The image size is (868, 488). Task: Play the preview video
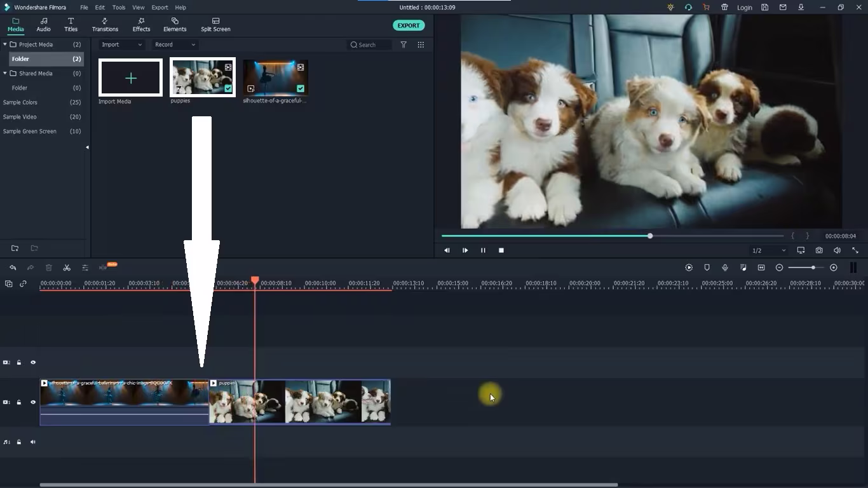click(x=465, y=250)
